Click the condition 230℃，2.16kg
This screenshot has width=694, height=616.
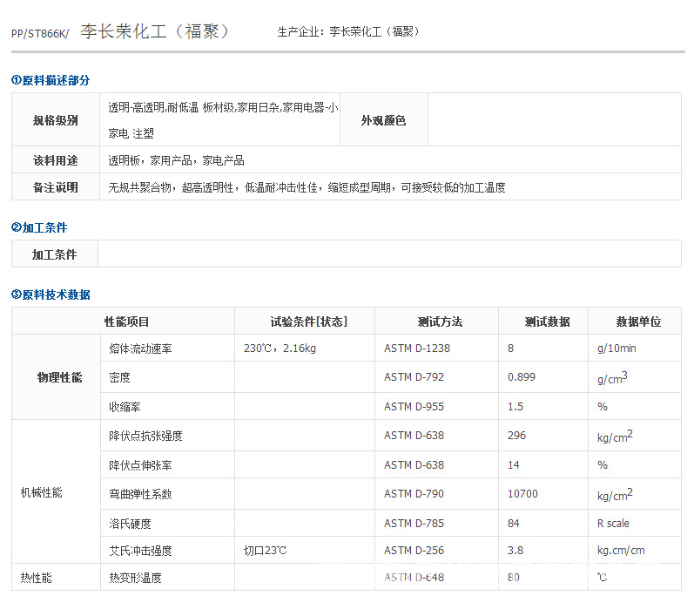[x=280, y=349]
